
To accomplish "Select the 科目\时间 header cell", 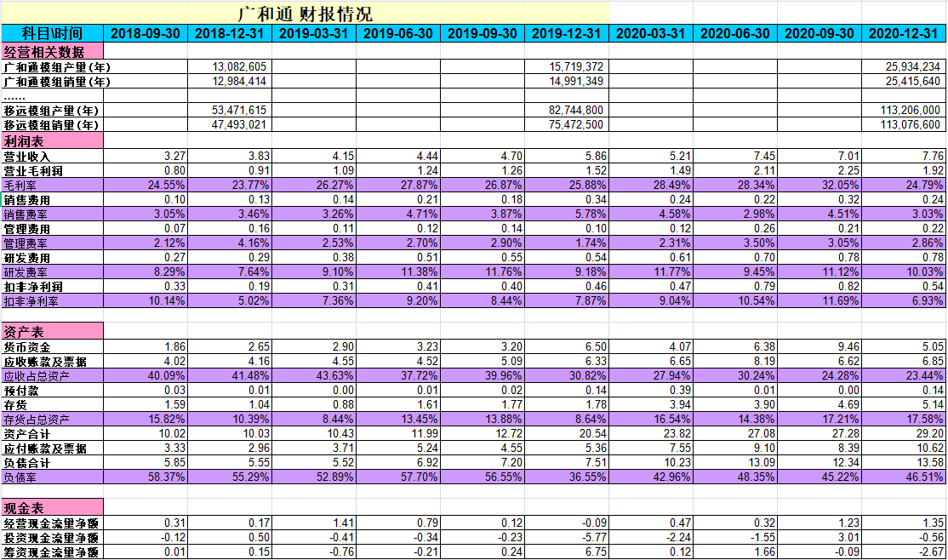I will click(53, 33).
